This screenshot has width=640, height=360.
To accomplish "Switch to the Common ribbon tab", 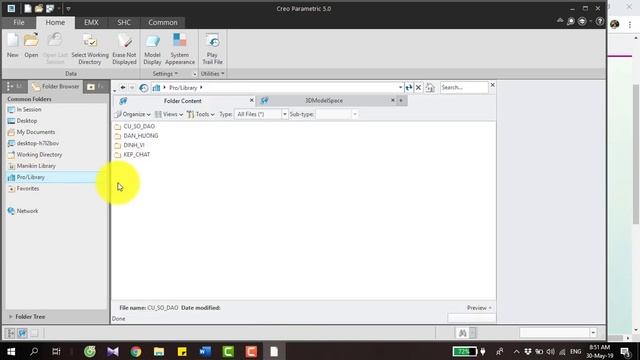I will pos(163,22).
